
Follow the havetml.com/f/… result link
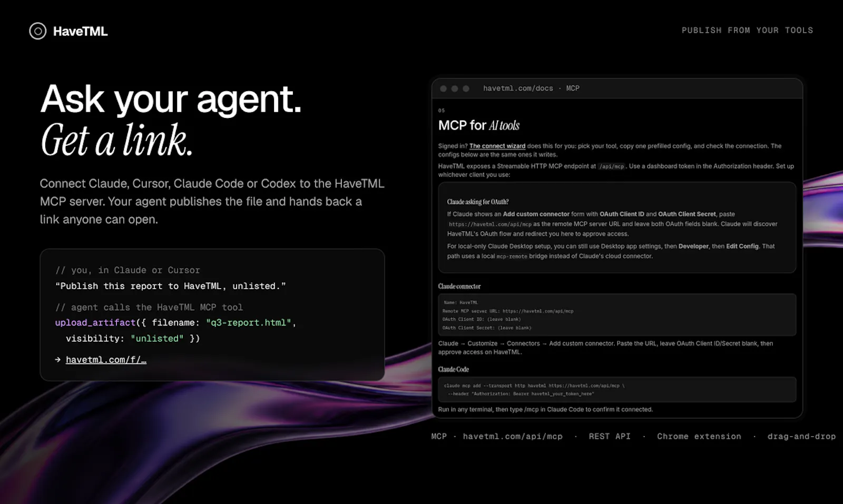coord(106,360)
